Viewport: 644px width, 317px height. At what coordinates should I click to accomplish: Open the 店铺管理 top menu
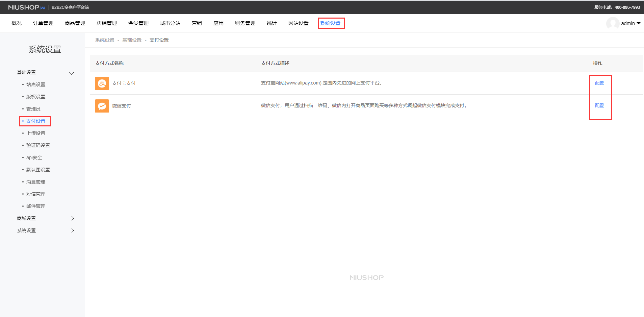tap(107, 23)
